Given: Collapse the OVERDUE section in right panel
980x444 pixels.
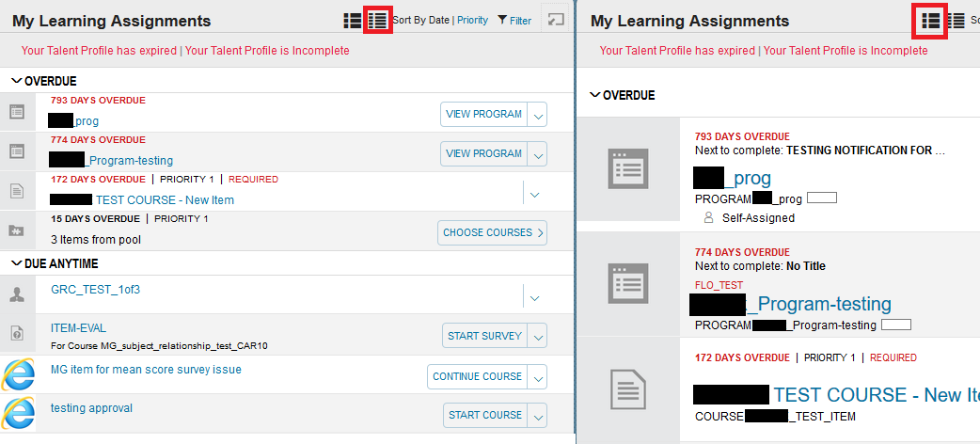Looking at the screenshot, I should coord(595,95).
